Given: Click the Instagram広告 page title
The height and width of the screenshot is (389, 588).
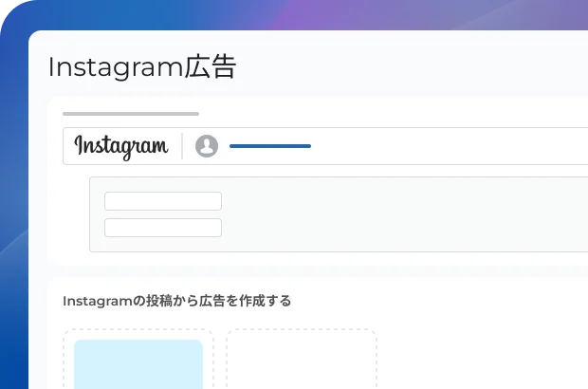Looking at the screenshot, I should point(142,67).
